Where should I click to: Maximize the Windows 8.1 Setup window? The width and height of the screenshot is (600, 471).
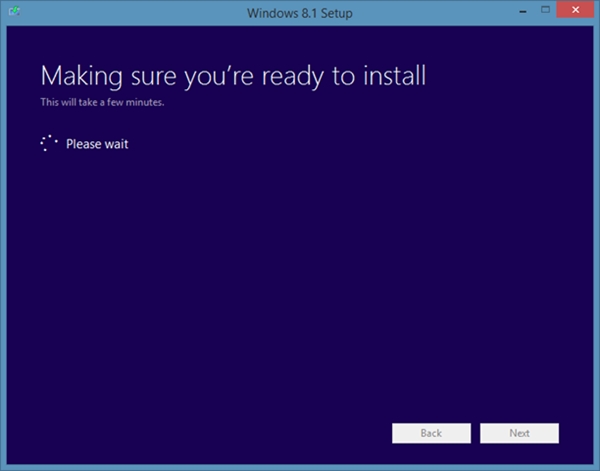(545, 10)
